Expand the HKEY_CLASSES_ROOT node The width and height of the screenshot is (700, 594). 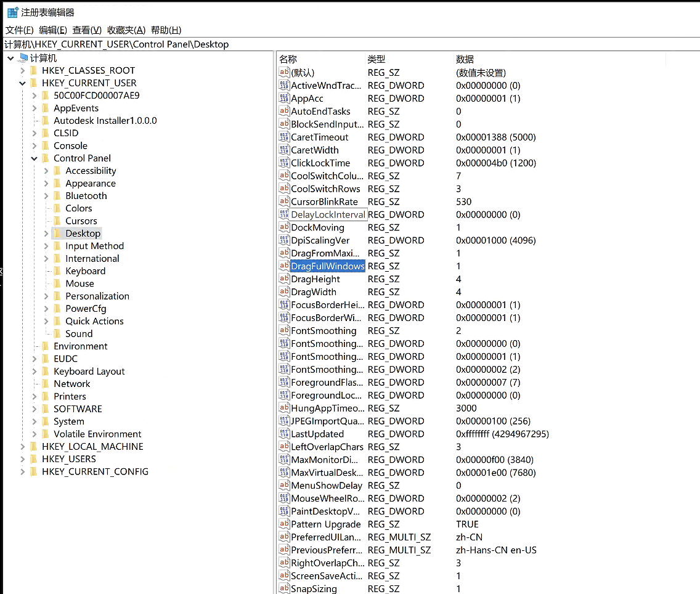coord(23,71)
